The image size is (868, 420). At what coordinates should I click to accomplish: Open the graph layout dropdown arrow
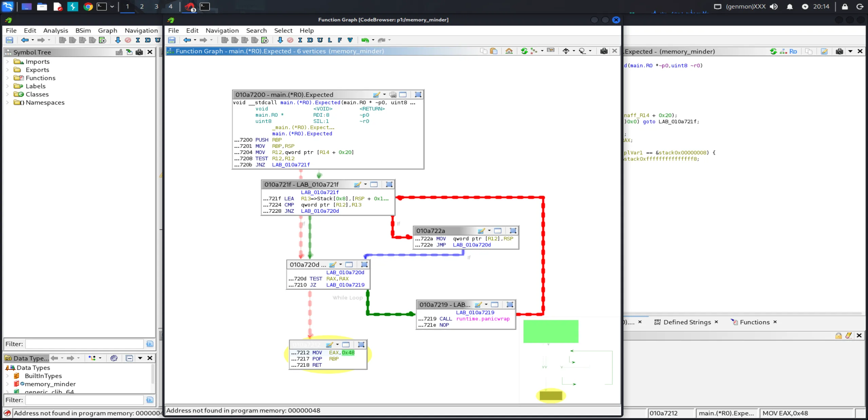542,51
